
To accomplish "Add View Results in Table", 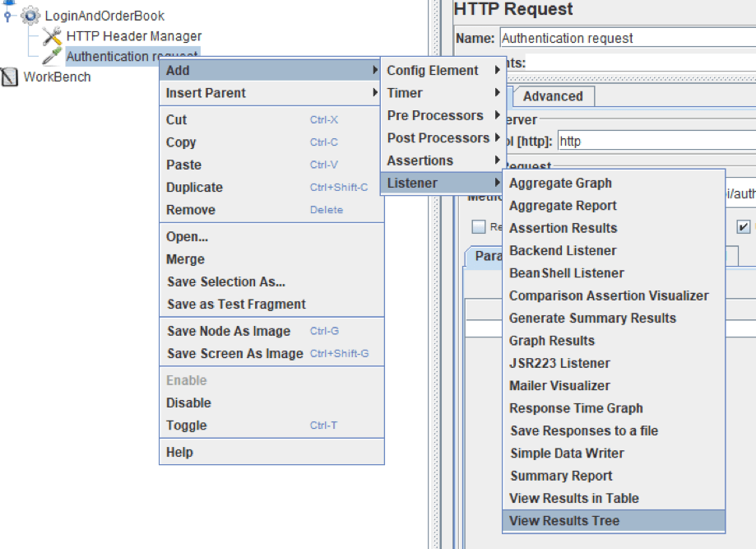I will coord(614,498).
